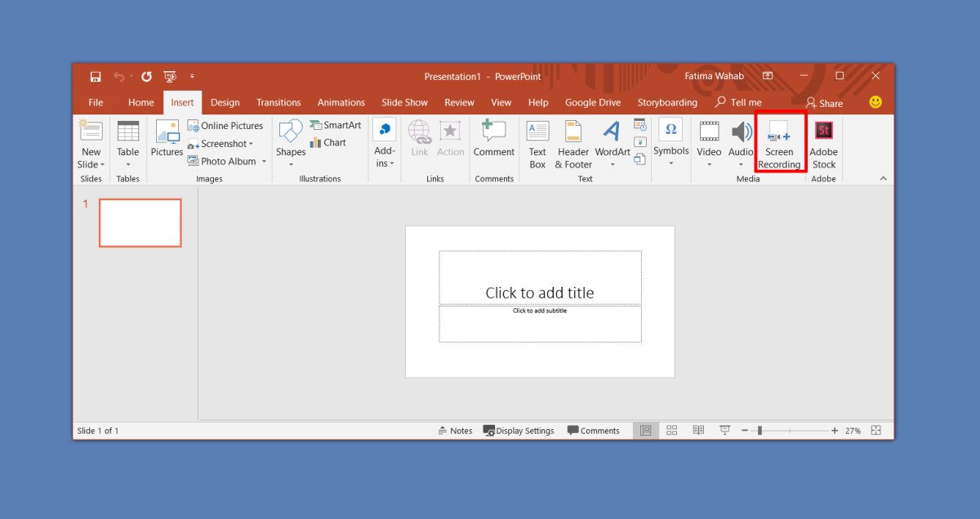Open the Transitions tab
This screenshot has height=519, width=980.
pyautogui.click(x=278, y=103)
